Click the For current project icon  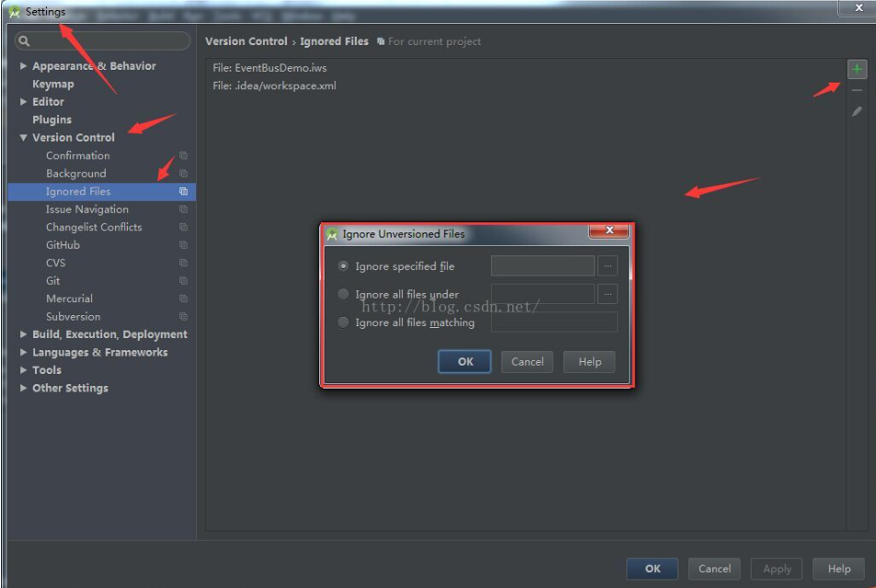pyautogui.click(x=381, y=41)
